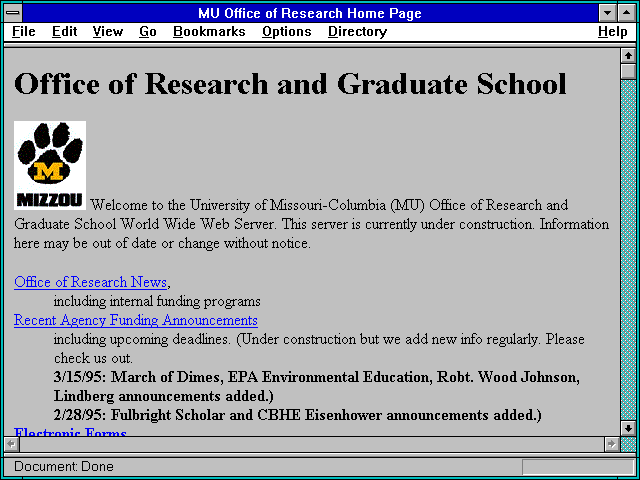This screenshot has height=480, width=640.
Task: Open the Options menu
Action: pos(287,32)
